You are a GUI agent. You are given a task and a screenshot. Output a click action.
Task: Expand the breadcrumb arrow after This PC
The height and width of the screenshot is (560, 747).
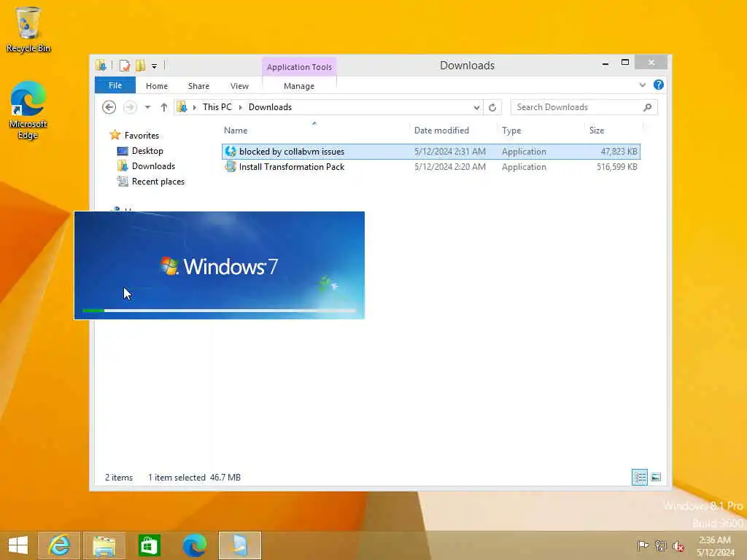[x=241, y=107]
